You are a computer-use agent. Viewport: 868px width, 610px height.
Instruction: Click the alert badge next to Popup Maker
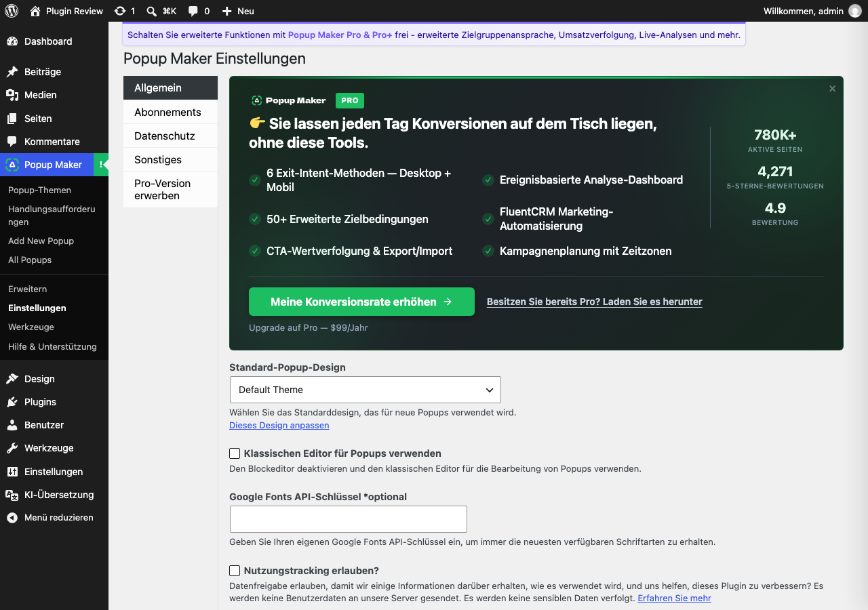tap(101, 165)
